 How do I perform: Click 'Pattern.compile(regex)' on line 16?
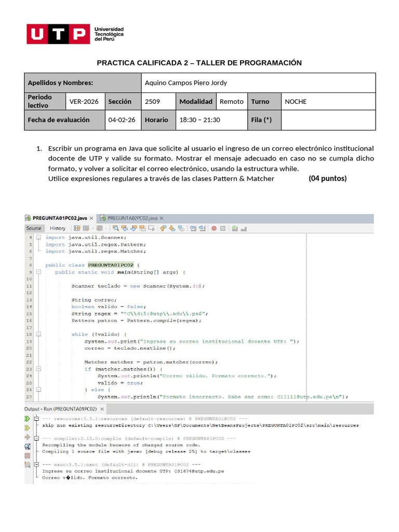[164, 320]
